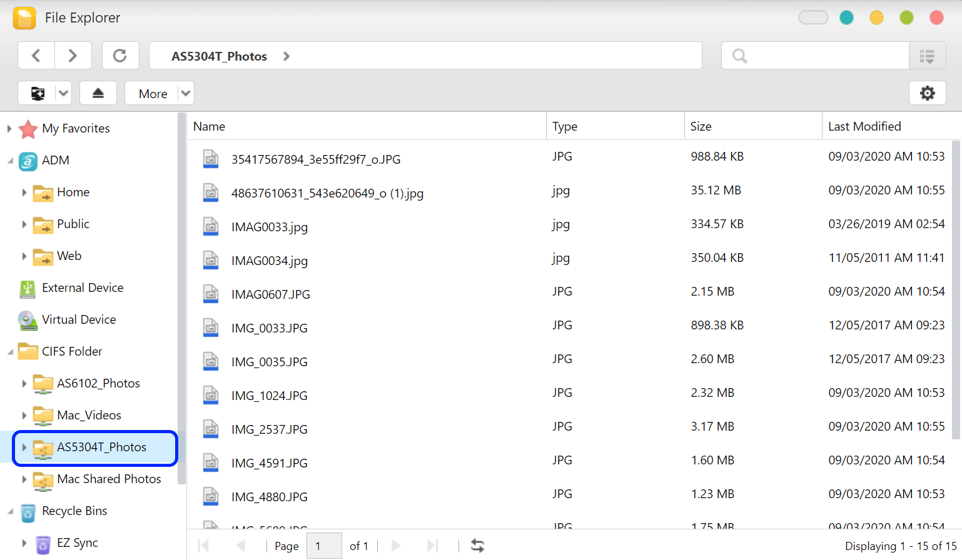
Task: Click the network drive mount icon
Action: click(38, 93)
